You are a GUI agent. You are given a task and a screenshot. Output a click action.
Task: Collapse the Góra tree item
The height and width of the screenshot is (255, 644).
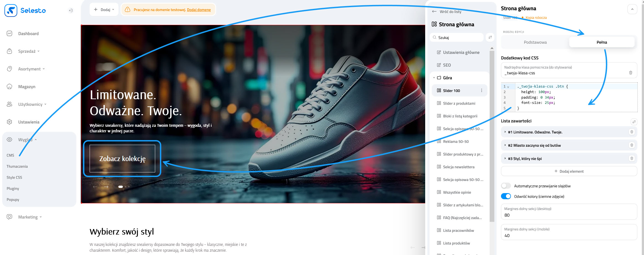click(x=433, y=78)
